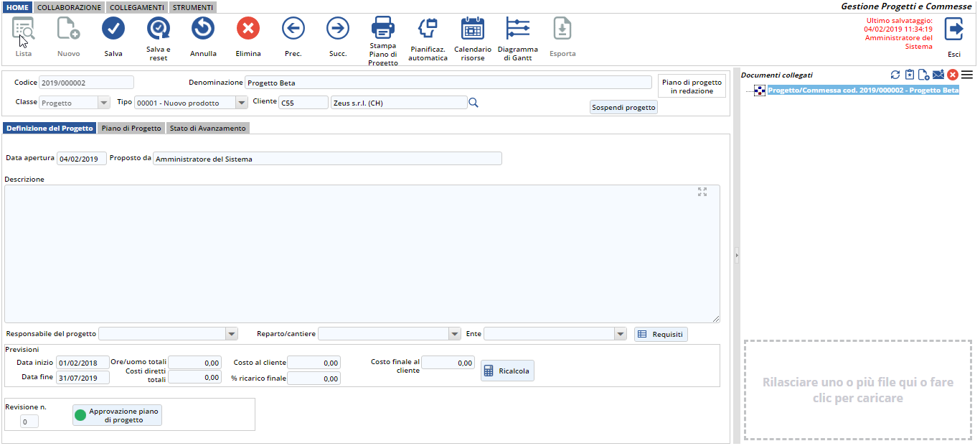
Task: Open the documents panel hamburger menu
Action: coord(967,75)
